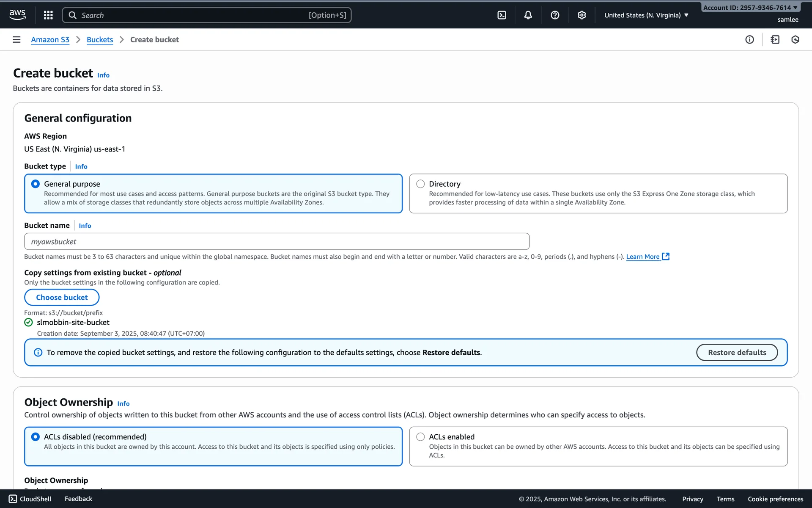Image resolution: width=812 pixels, height=508 pixels.
Task: Click the Choose bucket button
Action: 62,297
